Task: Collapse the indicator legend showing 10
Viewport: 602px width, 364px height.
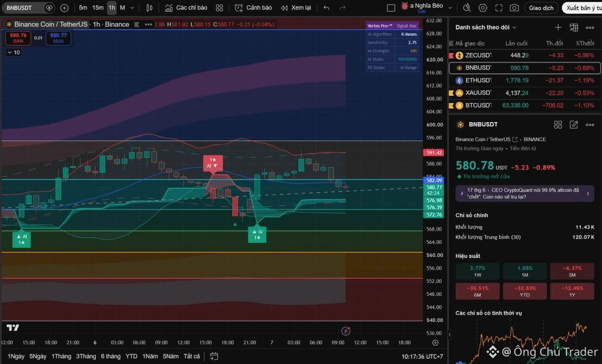Action: pyautogui.click(x=14, y=53)
